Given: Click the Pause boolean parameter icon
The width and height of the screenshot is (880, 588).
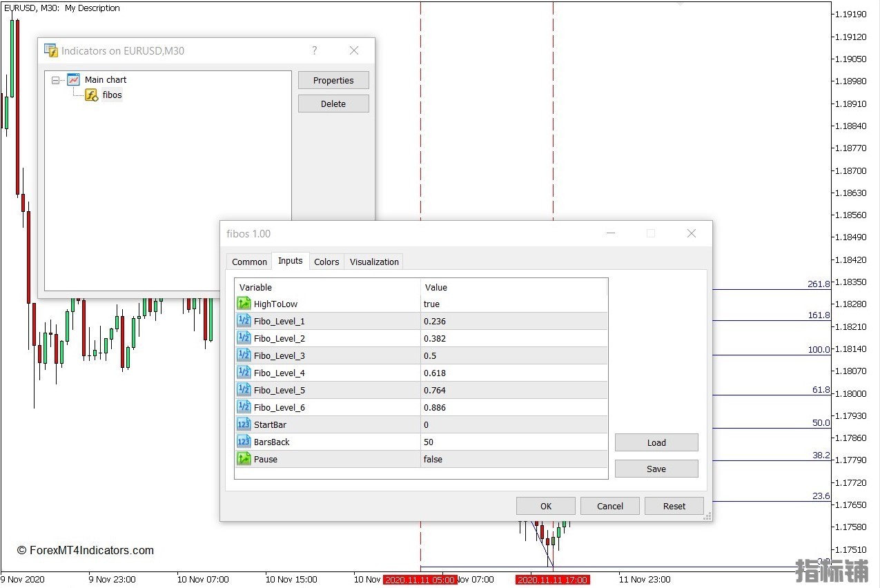Looking at the screenshot, I should pos(244,459).
